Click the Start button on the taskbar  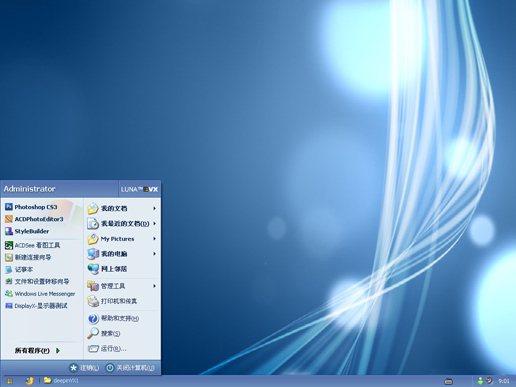click(10, 381)
